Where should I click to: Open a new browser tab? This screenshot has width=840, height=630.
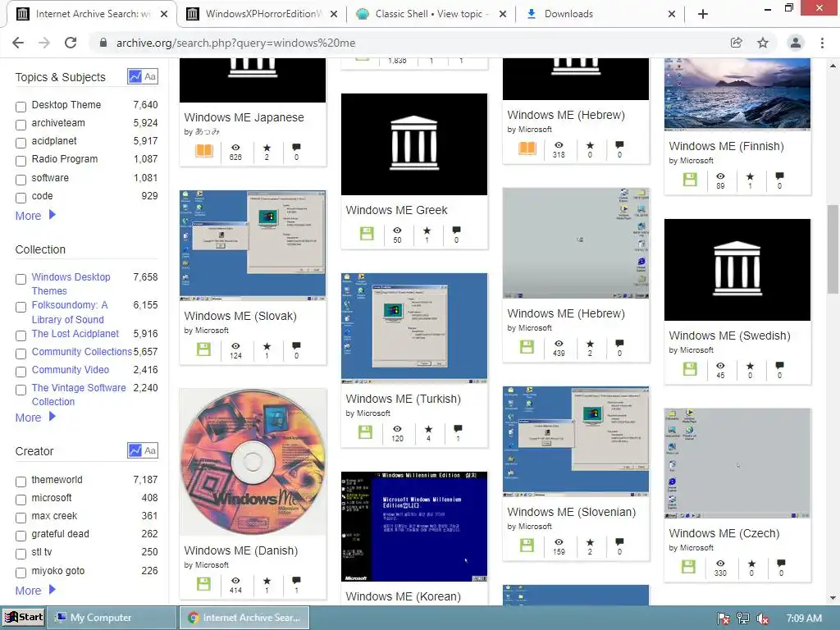tap(703, 14)
